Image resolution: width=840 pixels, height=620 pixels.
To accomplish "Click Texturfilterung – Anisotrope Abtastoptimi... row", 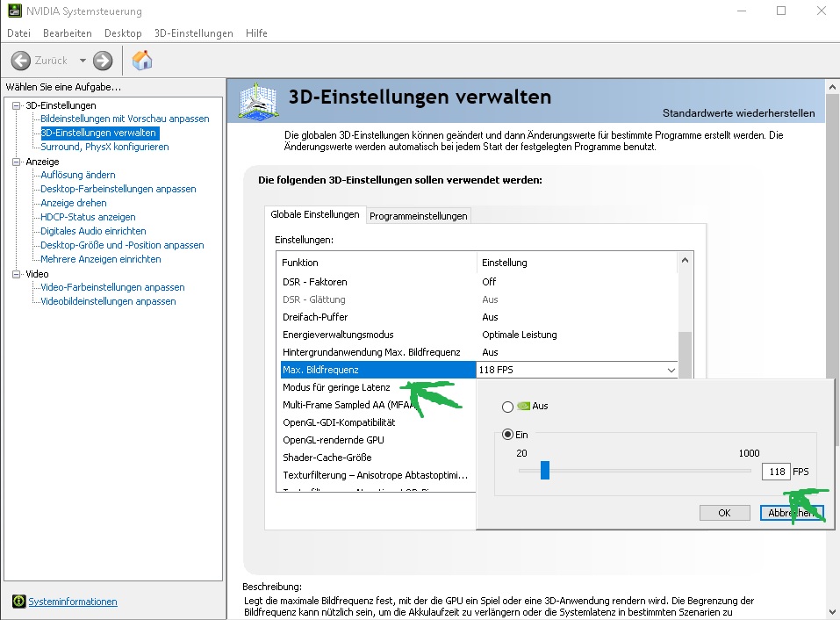I will point(378,475).
